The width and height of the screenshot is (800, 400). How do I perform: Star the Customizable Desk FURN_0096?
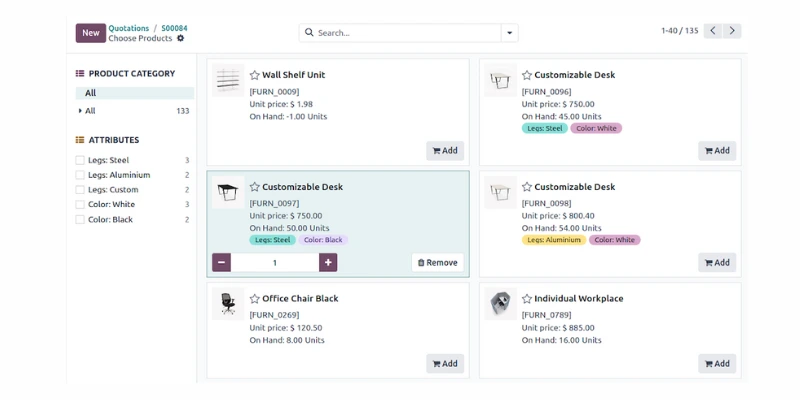[527, 75]
